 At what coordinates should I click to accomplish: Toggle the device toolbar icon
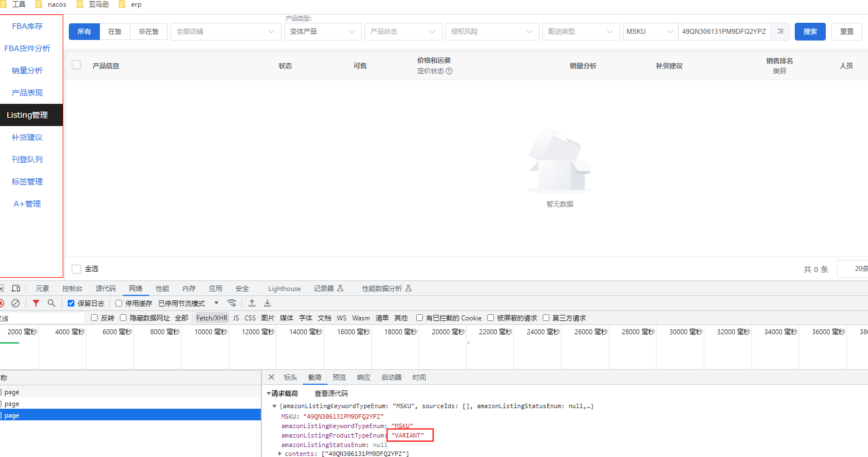coord(16,288)
